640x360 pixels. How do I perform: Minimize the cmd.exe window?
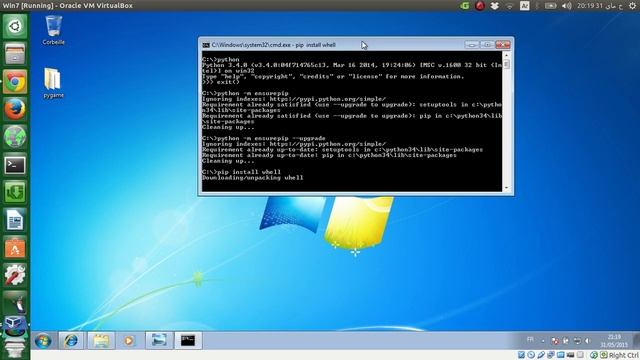(x=472, y=44)
